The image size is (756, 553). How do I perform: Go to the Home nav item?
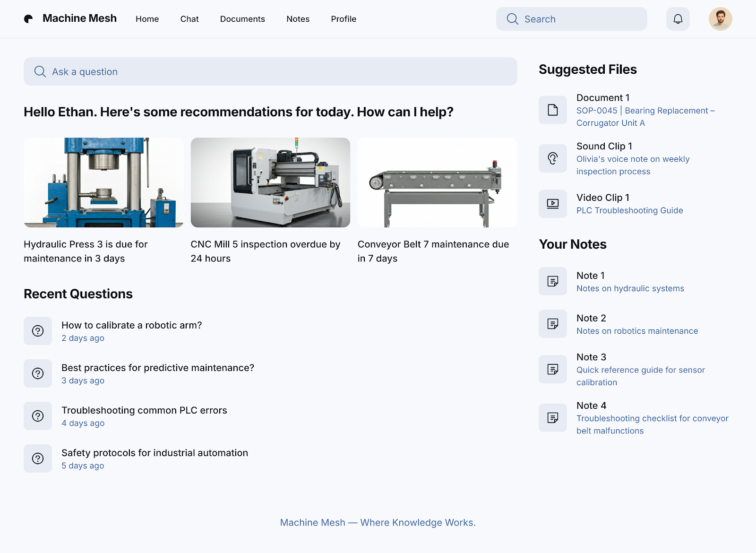pyautogui.click(x=147, y=19)
